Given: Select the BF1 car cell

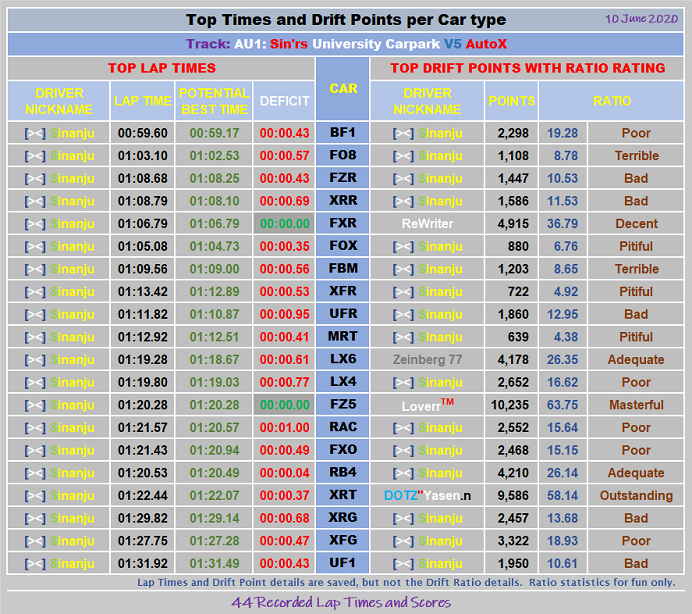Looking at the screenshot, I should [x=343, y=132].
